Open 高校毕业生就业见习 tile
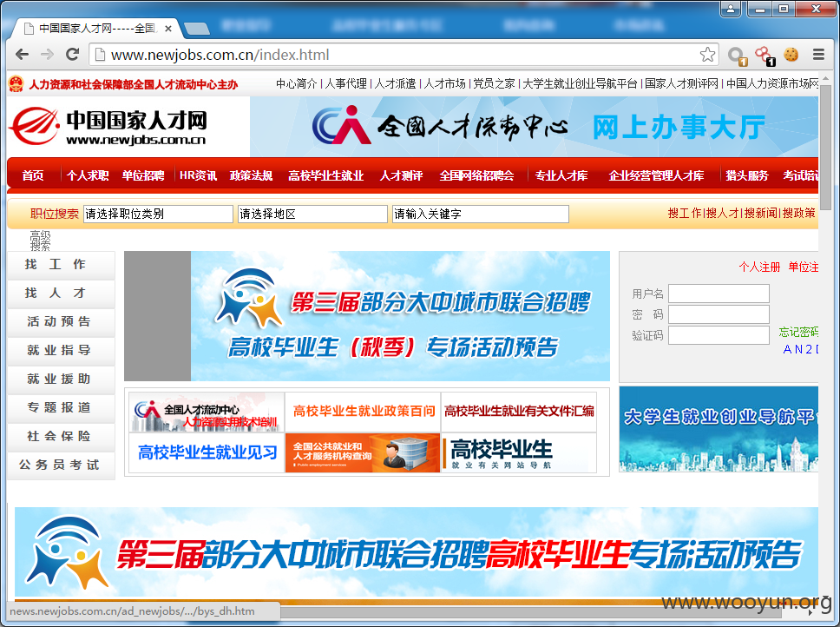This screenshot has height=627, width=840. click(x=207, y=452)
